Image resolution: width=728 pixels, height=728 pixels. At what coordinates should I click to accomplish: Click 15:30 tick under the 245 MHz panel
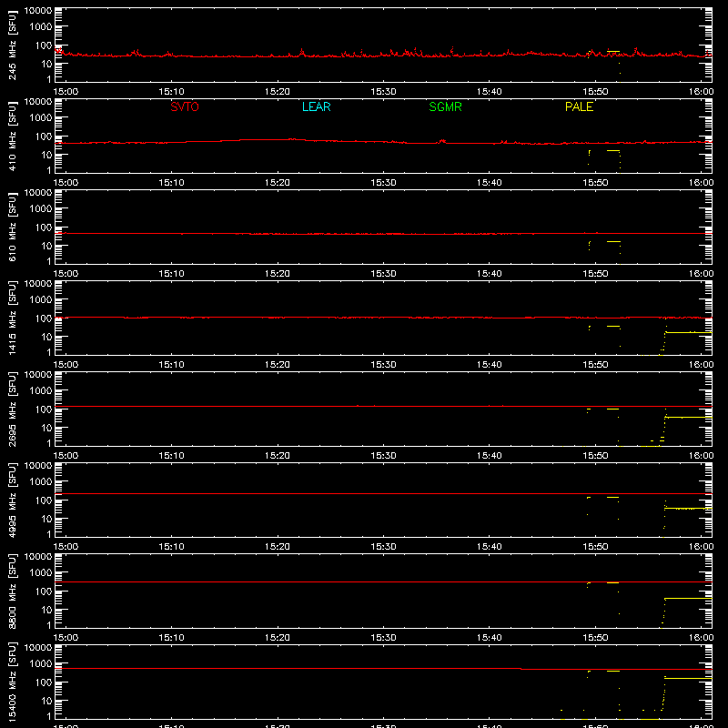pos(383,92)
